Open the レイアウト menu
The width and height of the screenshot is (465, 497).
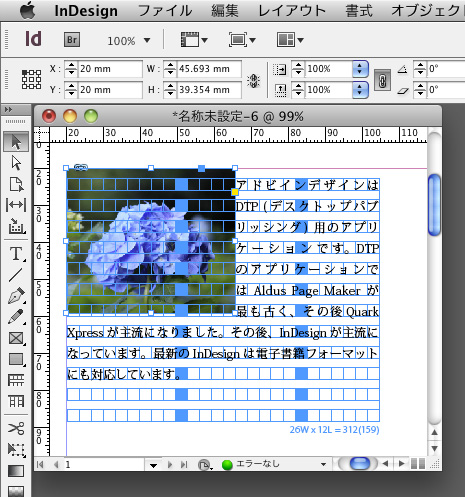coord(292,11)
